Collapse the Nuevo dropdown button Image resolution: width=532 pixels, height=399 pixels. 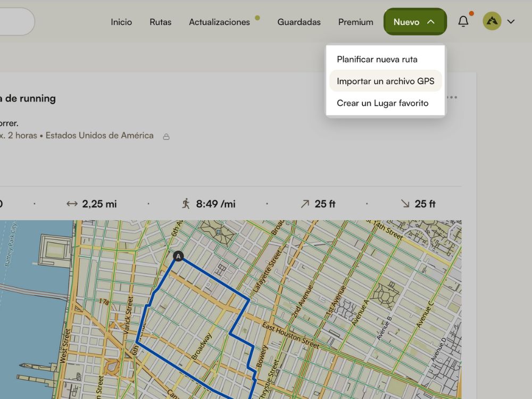point(415,22)
